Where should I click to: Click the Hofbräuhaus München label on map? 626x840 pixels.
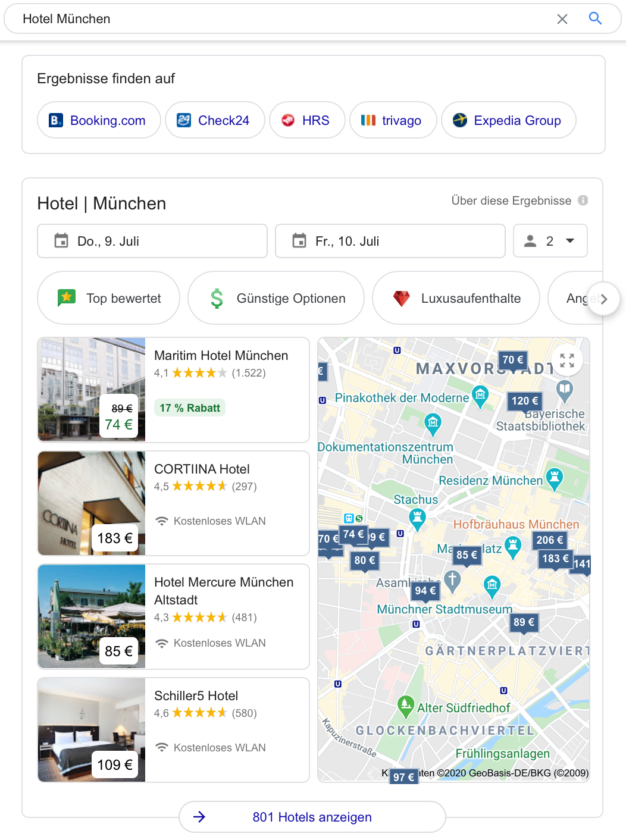(x=516, y=525)
